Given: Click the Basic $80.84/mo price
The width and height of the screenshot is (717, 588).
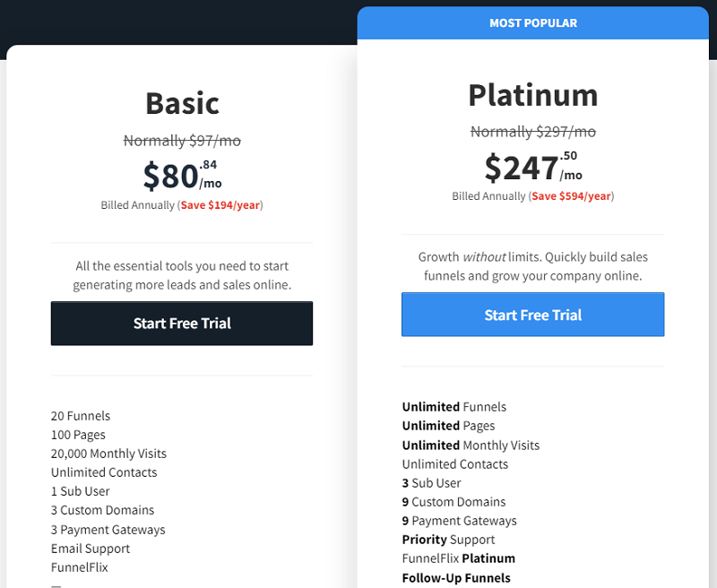Looking at the screenshot, I should point(182,175).
